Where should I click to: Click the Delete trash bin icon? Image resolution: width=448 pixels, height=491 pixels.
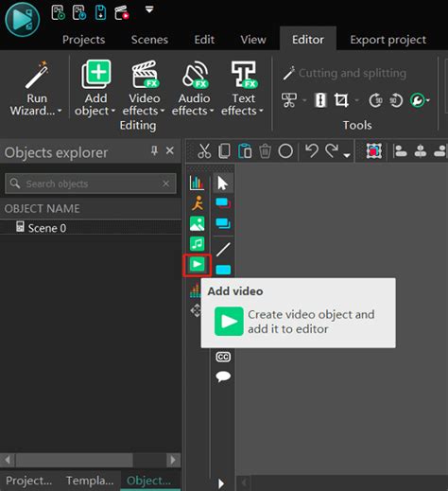click(x=265, y=151)
